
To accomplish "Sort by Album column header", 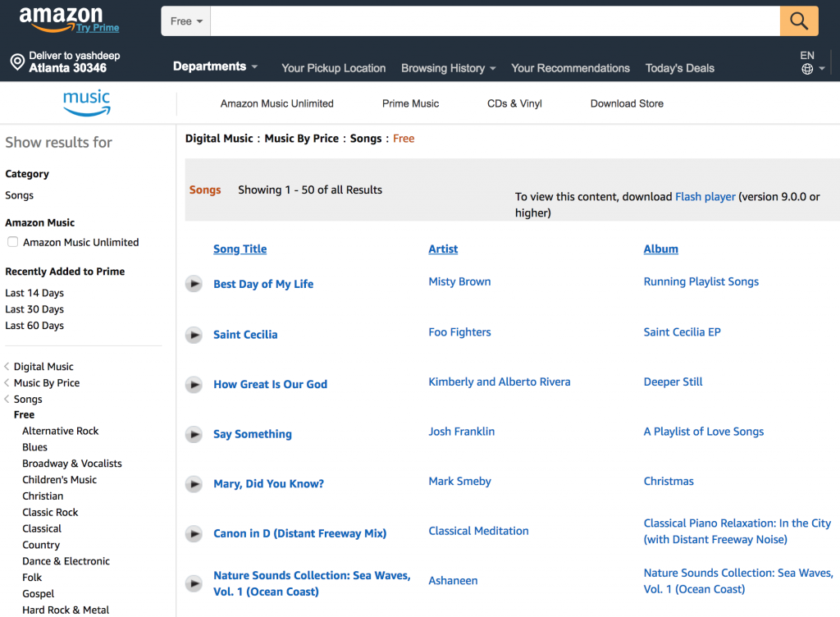I will [660, 249].
